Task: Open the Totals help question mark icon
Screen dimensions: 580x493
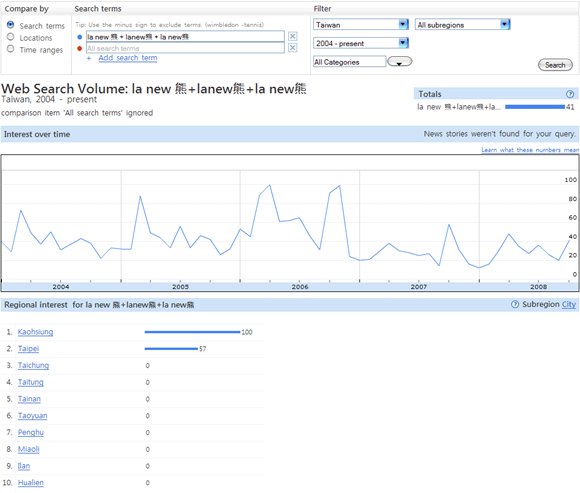Action: click(570, 94)
